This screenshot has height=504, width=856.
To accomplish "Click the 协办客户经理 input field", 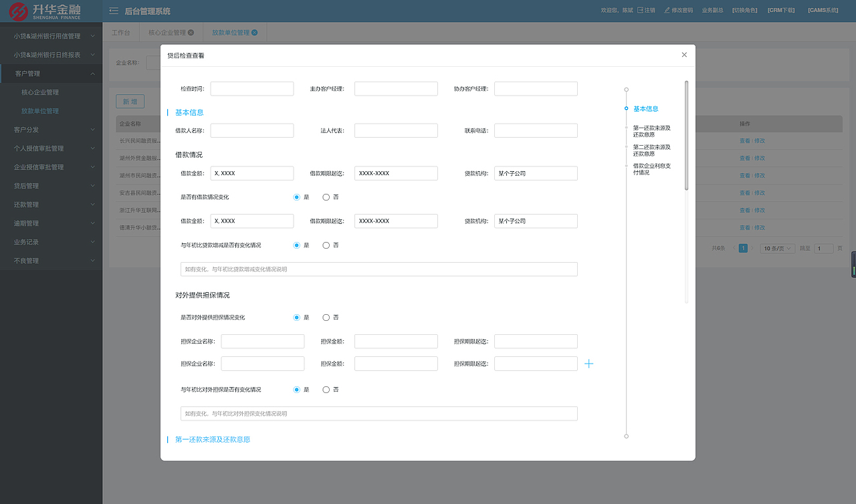I will click(536, 89).
